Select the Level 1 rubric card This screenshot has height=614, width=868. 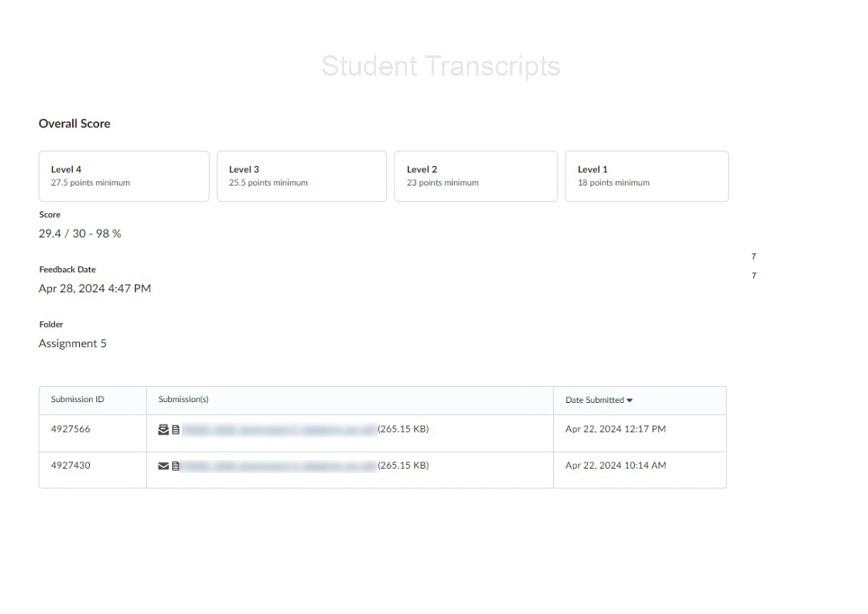click(647, 176)
